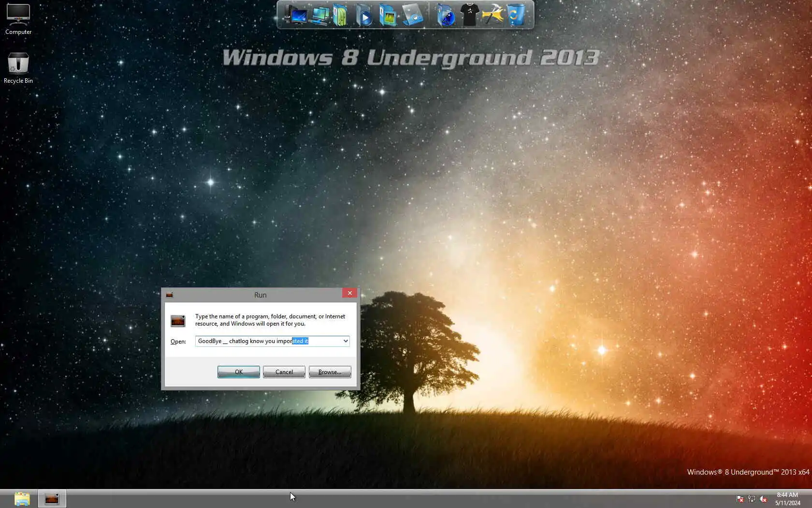This screenshot has width=812, height=508.
Task: Click the muted volume tray icon
Action: [x=764, y=499]
